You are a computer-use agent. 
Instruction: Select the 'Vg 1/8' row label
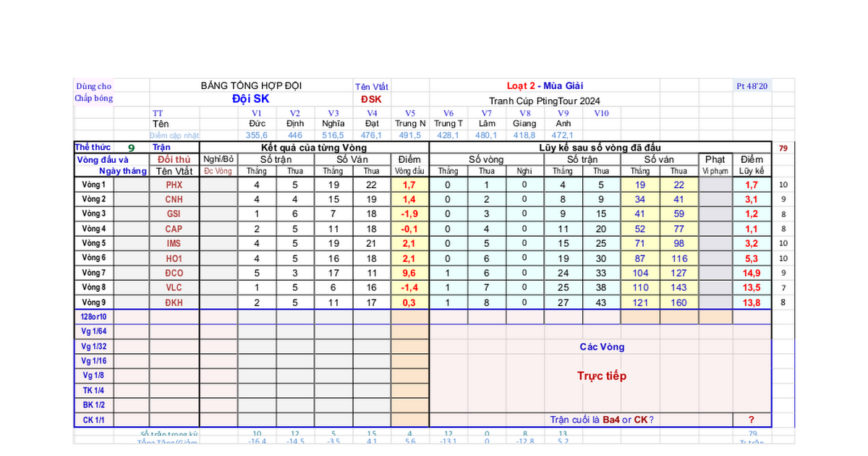pos(94,376)
